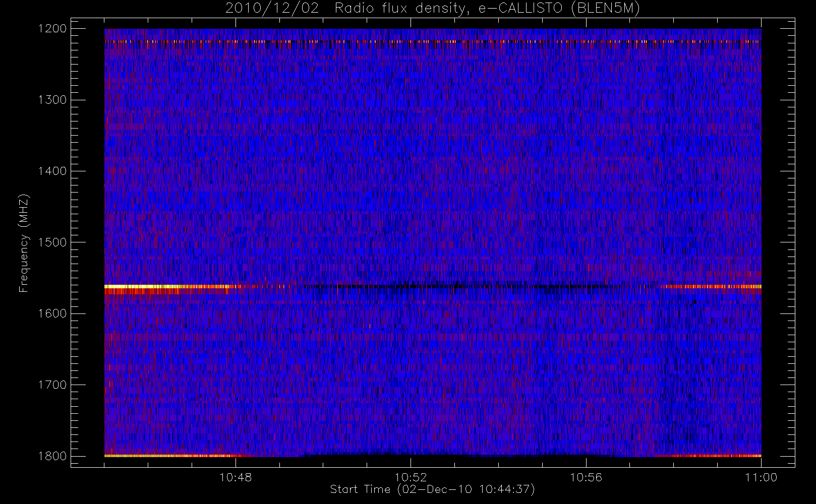Click the 'Start Time (02-Dec-10 10:44:37)' label
This screenshot has width=816, height=504.
click(x=432, y=489)
